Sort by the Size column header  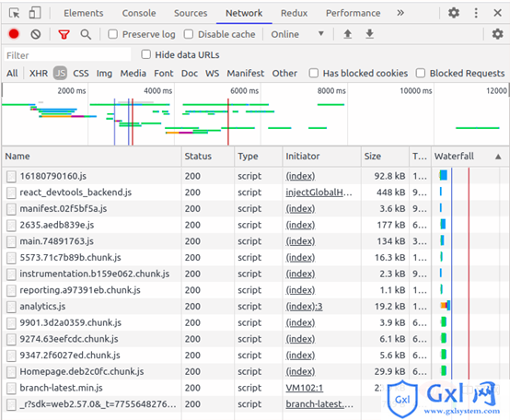click(x=385, y=157)
